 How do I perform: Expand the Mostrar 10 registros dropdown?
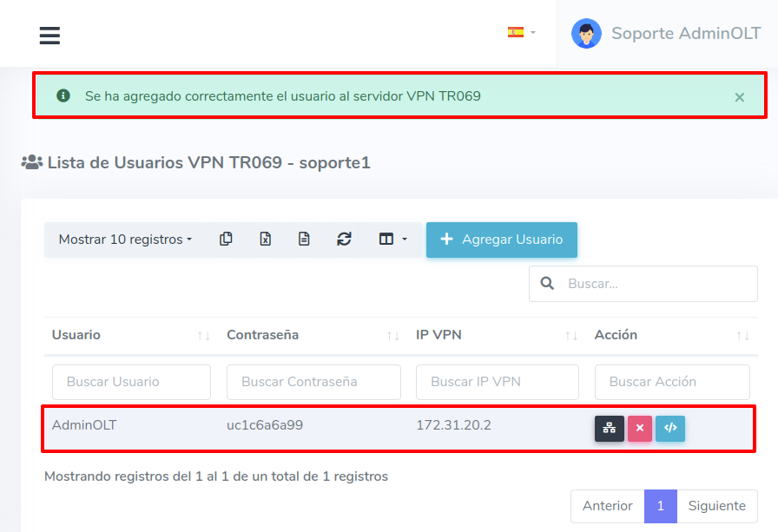pos(125,240)
